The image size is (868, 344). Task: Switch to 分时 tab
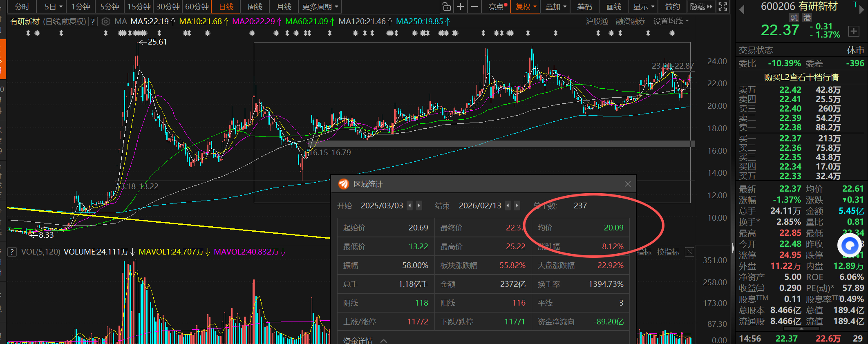point(22,7)
